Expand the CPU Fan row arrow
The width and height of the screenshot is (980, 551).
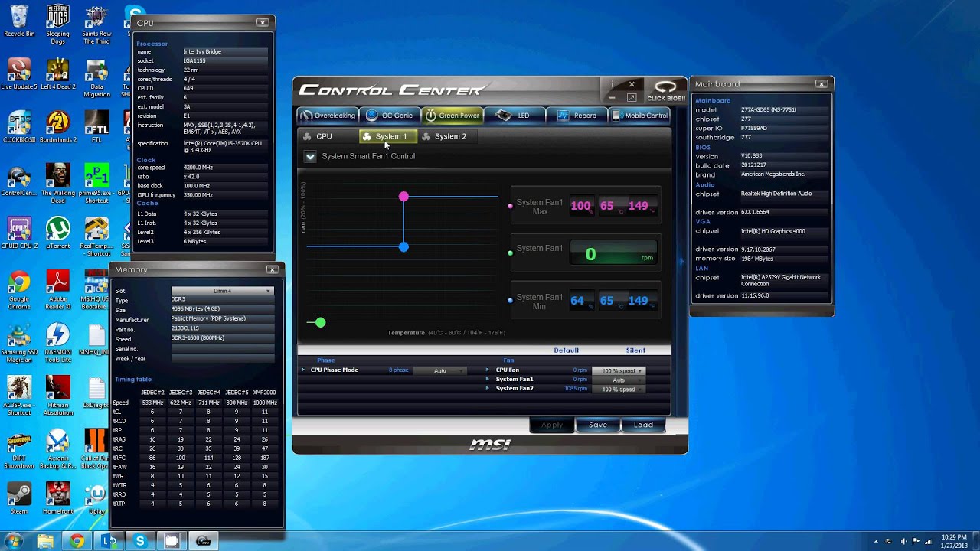(488, 370)
